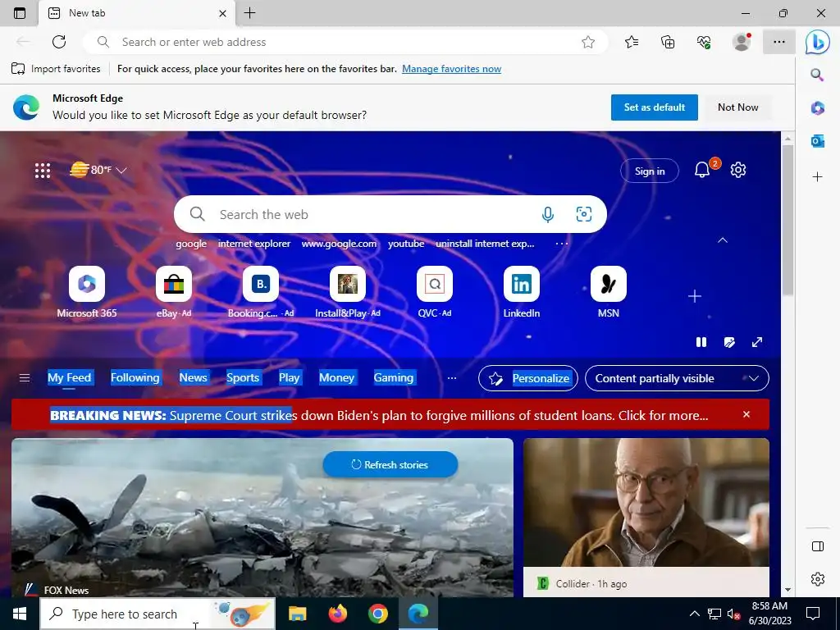Collapse quick links with chevron up
840x630 pixels.
coord(723,240)
